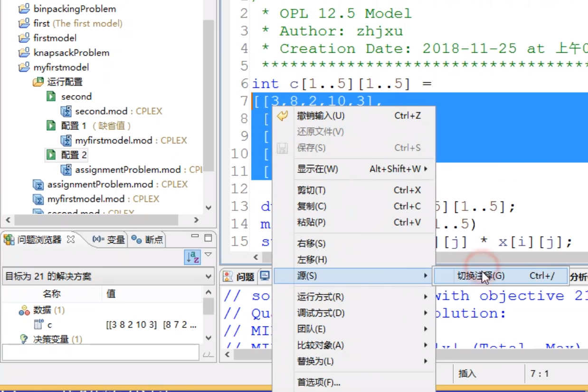Click the data element c icon
588x392 pixels.
[x=38, y=325]
